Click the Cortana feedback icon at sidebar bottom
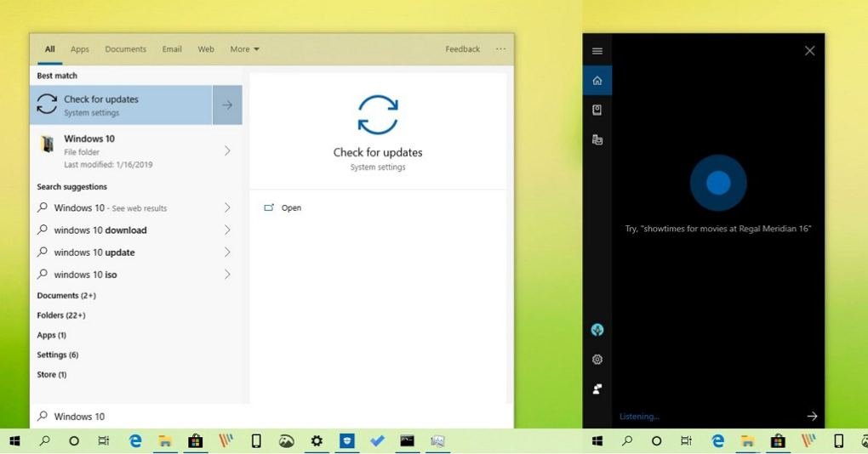 (597, 389)
